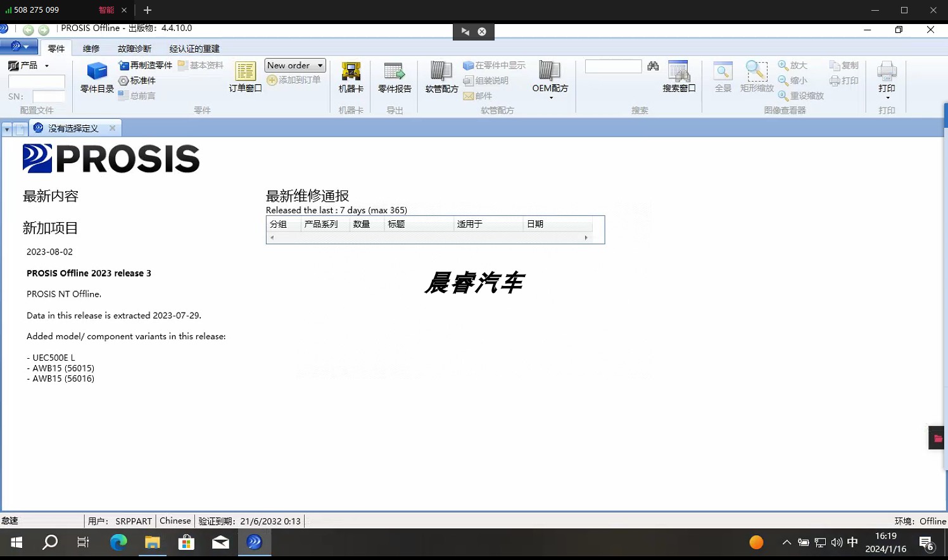
Task: Open the 机器卡 machine card
Action: pyautogui.click(x=351, y=77)
